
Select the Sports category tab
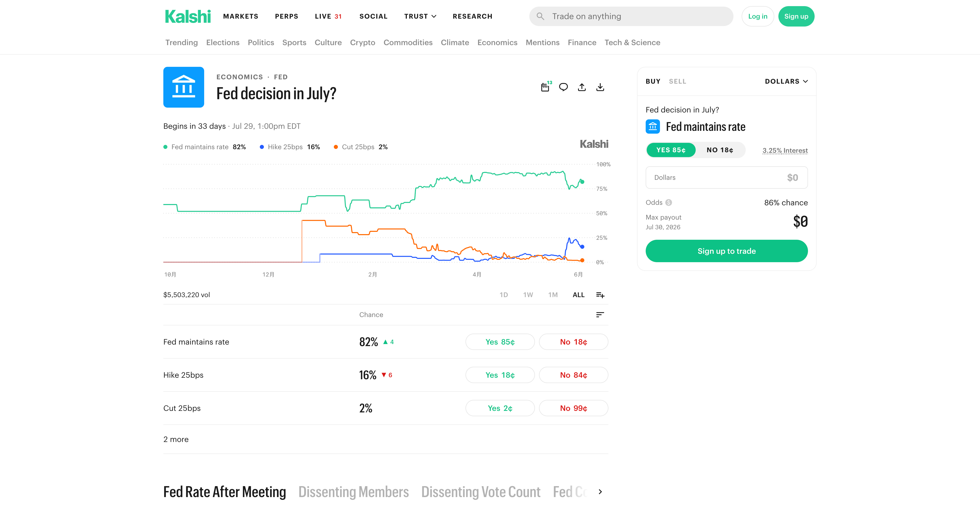294,43
